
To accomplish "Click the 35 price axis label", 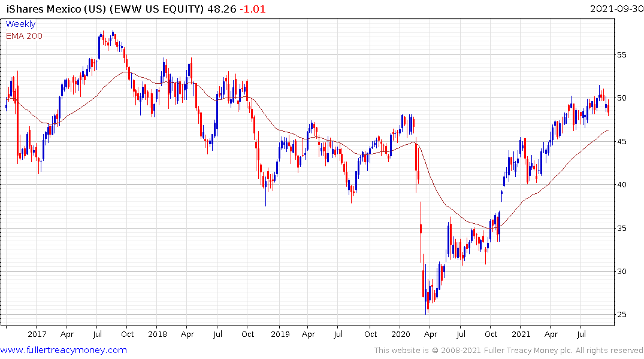I will pos(622,228).
